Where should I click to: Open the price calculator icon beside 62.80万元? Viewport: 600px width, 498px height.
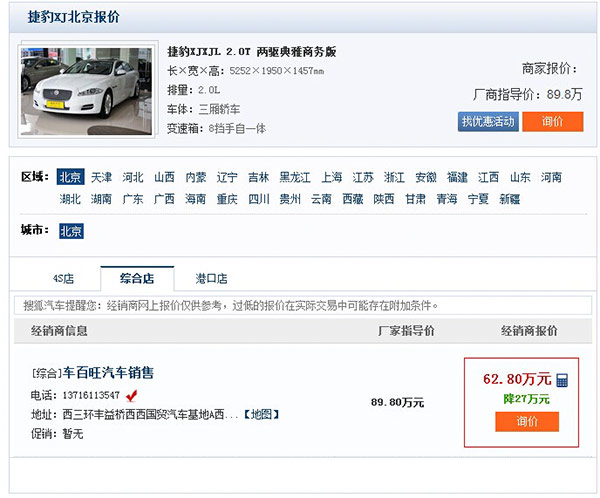562,380
